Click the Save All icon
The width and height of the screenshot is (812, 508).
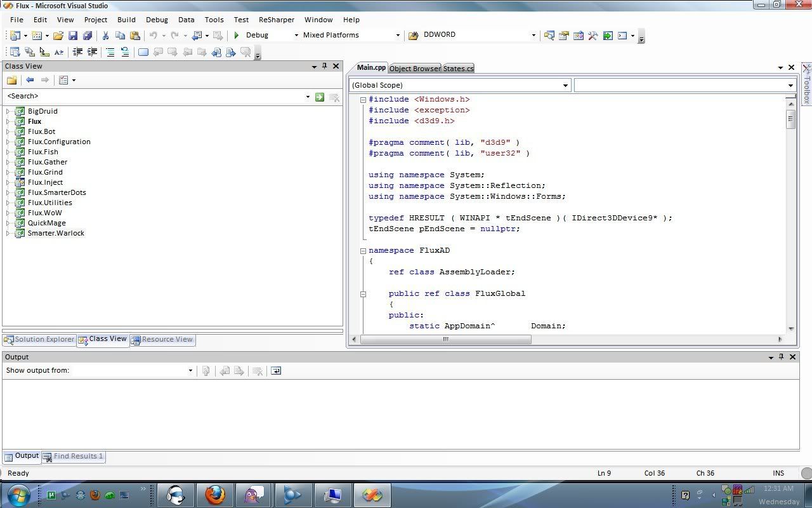[x=88, y=36]
